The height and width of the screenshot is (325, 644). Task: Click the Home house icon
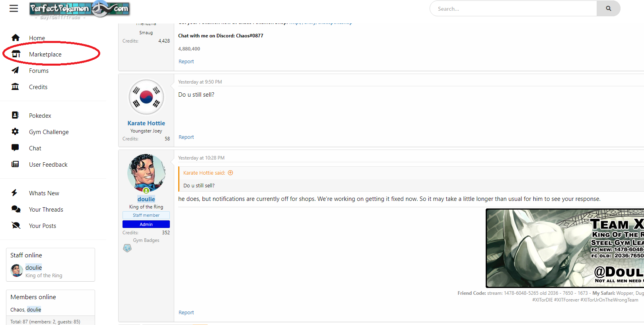click(16, 38)
